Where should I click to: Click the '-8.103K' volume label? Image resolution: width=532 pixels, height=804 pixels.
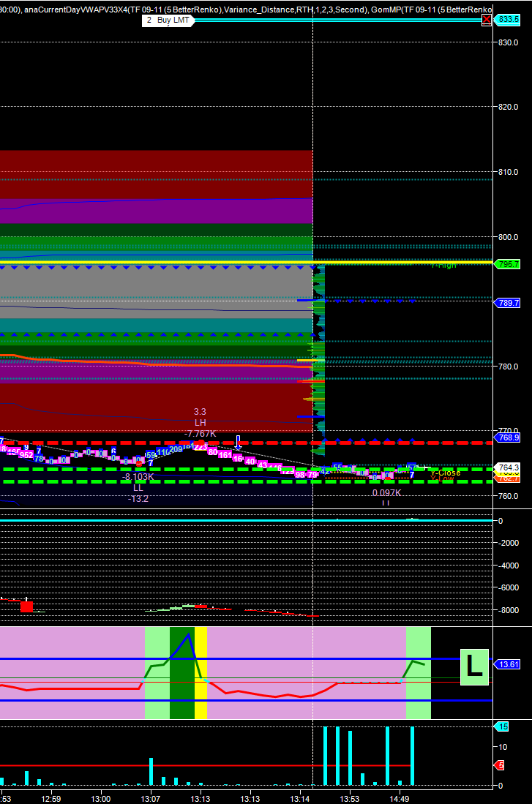(138, 477)
